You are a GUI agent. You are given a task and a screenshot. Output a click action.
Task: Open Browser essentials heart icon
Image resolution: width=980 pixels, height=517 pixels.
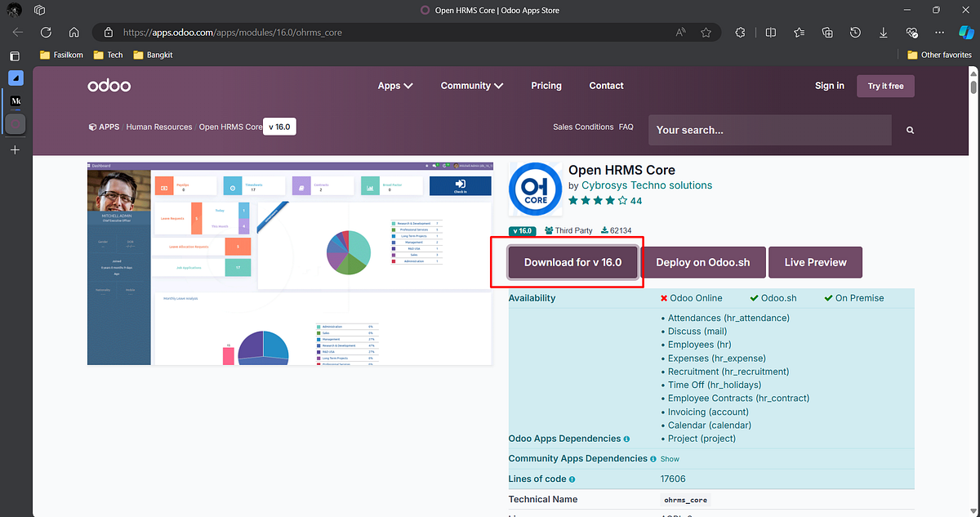point(911,33)
